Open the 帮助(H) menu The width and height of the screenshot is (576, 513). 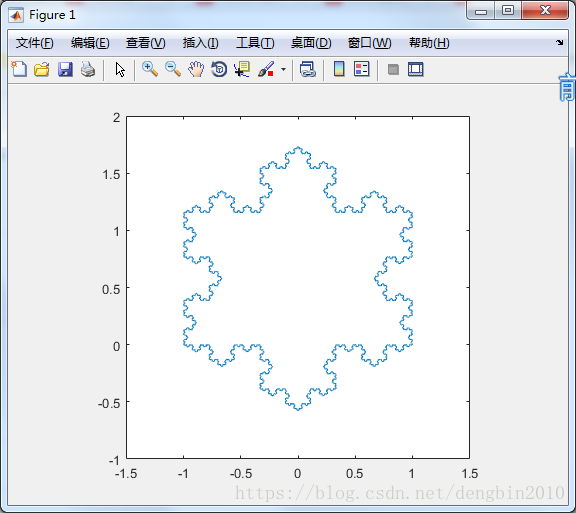click(x=429, y=43)
